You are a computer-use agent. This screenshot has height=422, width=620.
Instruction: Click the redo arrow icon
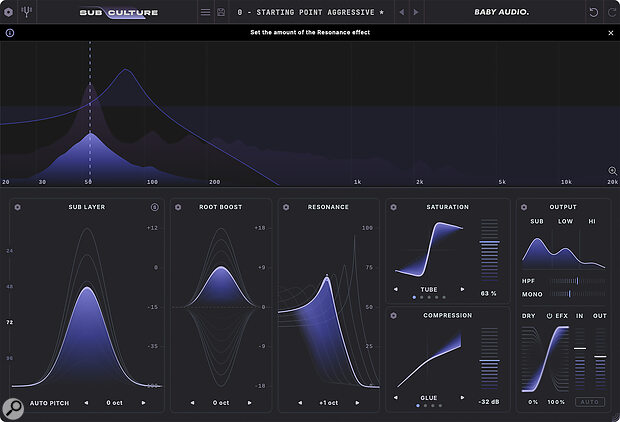click(611, 12)
